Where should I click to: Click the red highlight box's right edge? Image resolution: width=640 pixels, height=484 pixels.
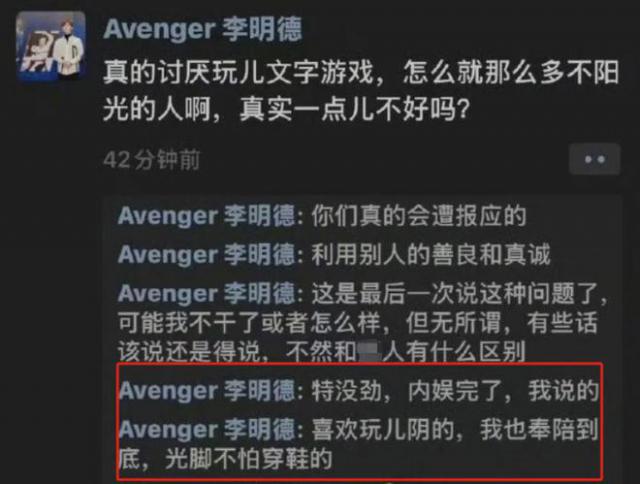click(x=602, y=420)
